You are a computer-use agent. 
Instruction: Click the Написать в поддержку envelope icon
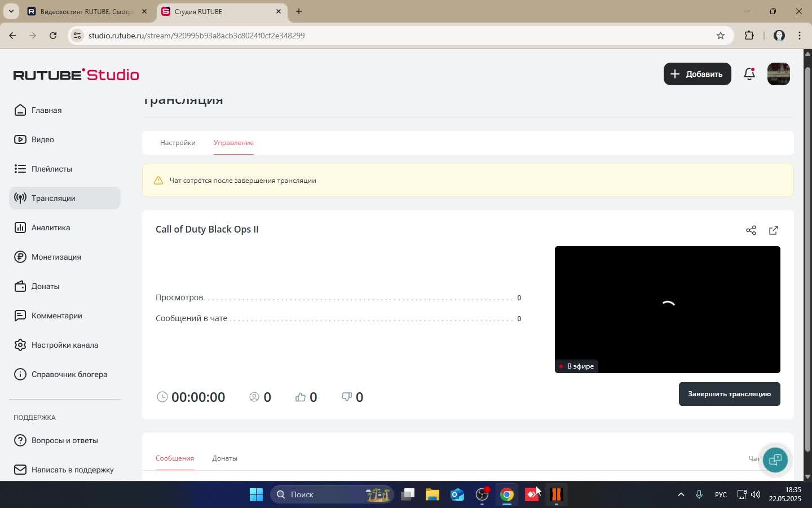click(20, 470)
